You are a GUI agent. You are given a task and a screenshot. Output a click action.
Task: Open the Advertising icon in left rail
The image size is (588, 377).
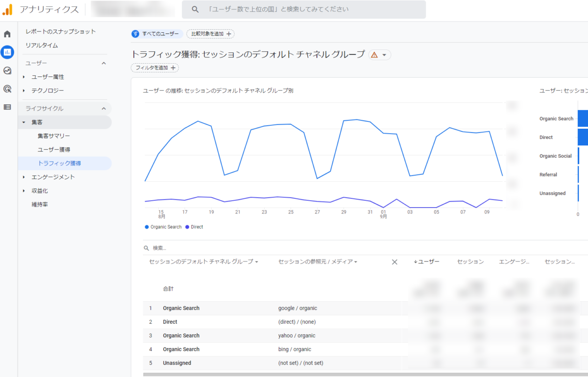[x=7, y=89]
